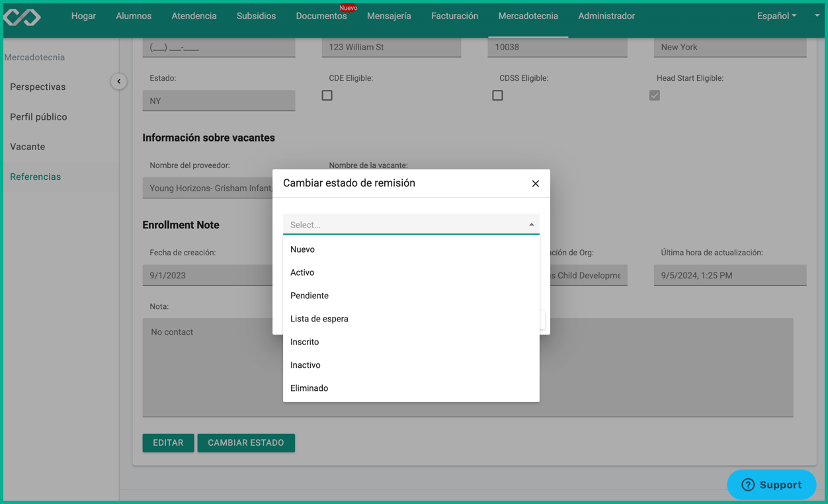Toggle the CDE Eligible checkbox
The width and height of the screenshot is (828, 504).
[x=327, y=95]
